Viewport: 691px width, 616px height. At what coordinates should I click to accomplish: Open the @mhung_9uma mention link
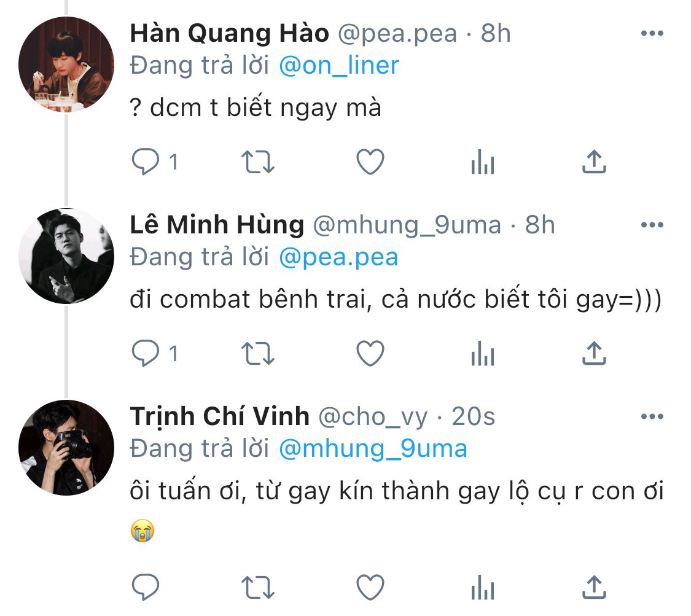point(372,449)
